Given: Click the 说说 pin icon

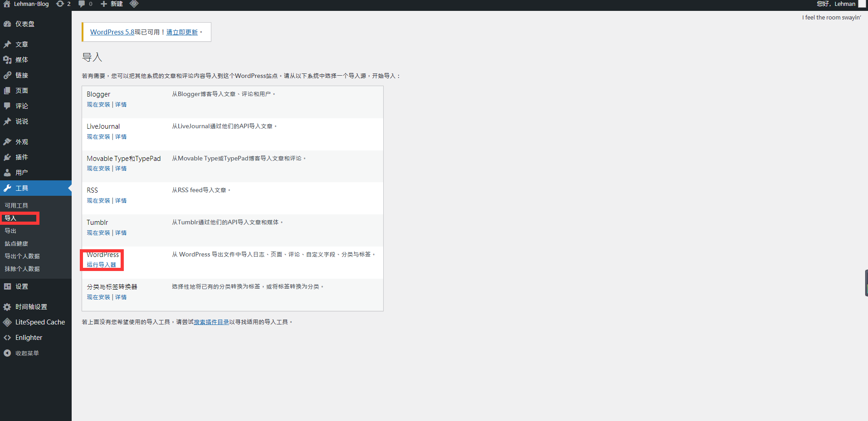Looking at the screenshot, I should pyautogui.click(x=7, y=121).
